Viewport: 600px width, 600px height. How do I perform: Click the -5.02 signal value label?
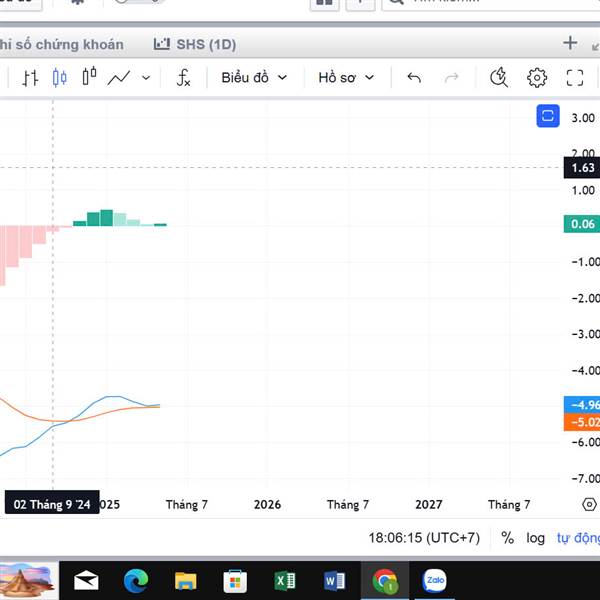coord(582,422)
